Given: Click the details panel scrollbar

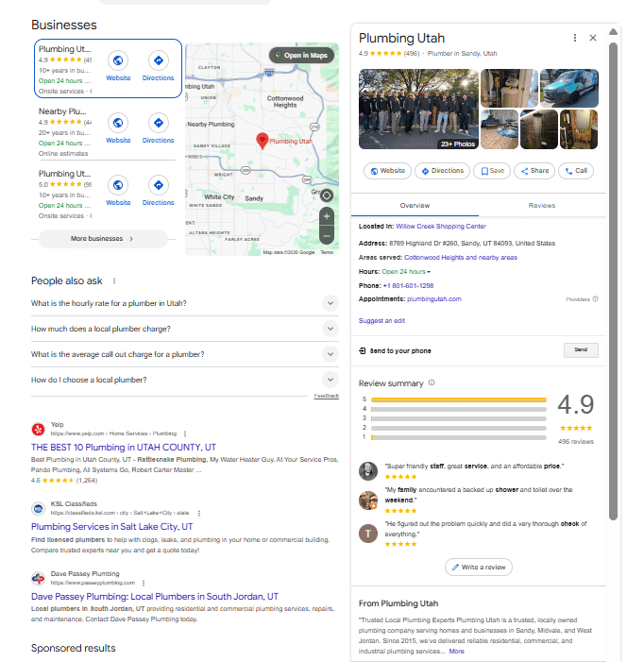Looking at the screenshot, I should tap(613, 280).
